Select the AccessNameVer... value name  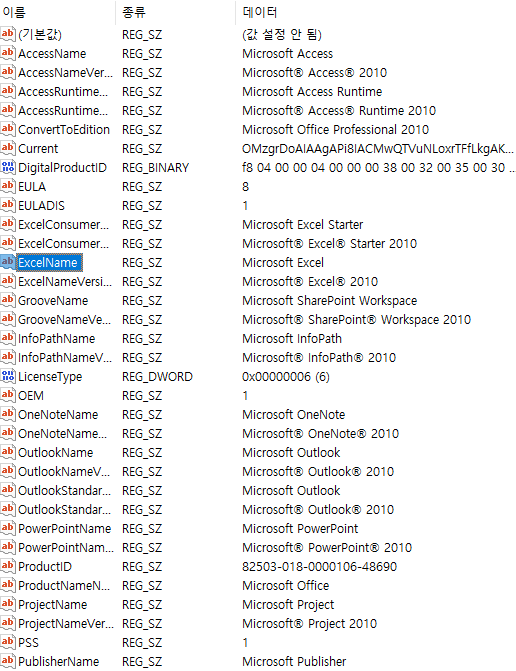[65, 72]
